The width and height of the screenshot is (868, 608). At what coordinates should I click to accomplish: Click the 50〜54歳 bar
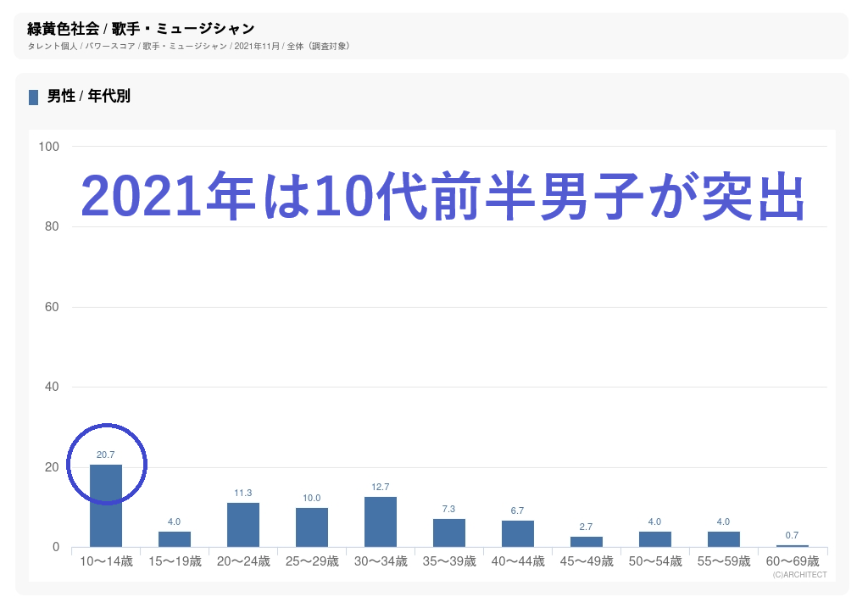click(x=655, y=539)
